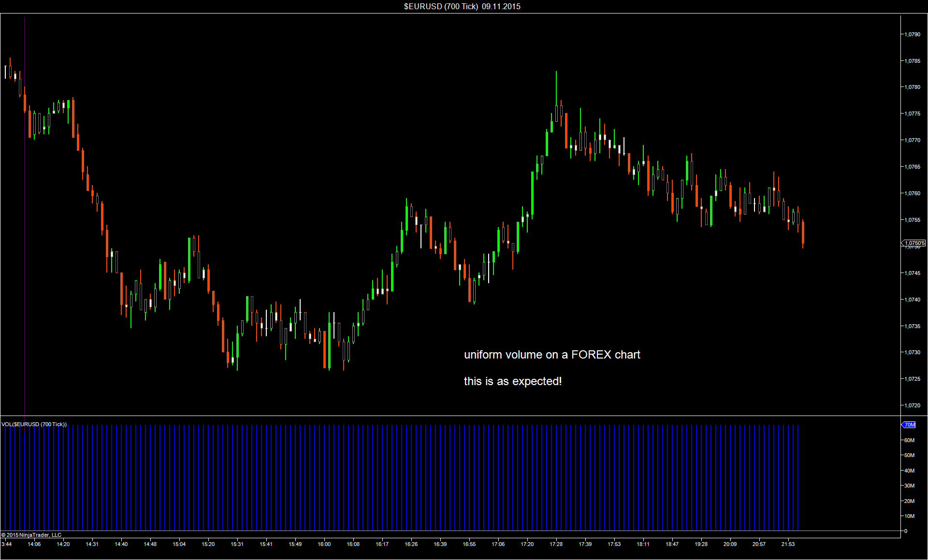Click the 16:00 time axis label
This screenshot has height=560, width=928.
(x=324, y=544)
